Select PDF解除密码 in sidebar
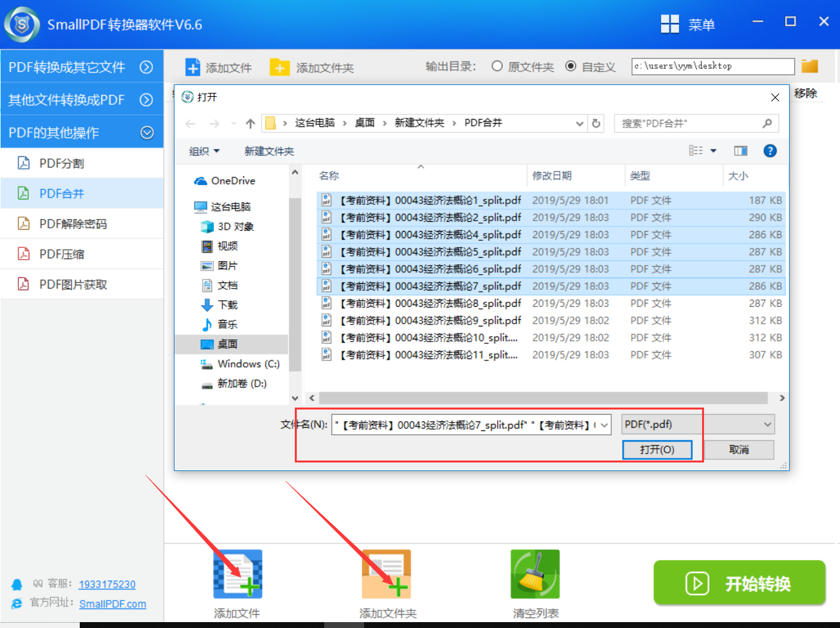This screenshot has width=840, height=628. tap(82, 224)
